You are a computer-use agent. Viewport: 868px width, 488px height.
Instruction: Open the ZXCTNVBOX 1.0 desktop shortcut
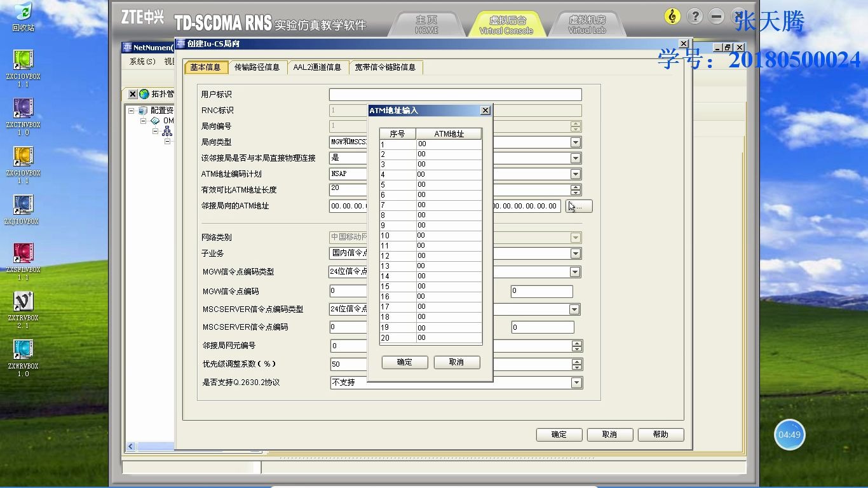pos(23,116)
